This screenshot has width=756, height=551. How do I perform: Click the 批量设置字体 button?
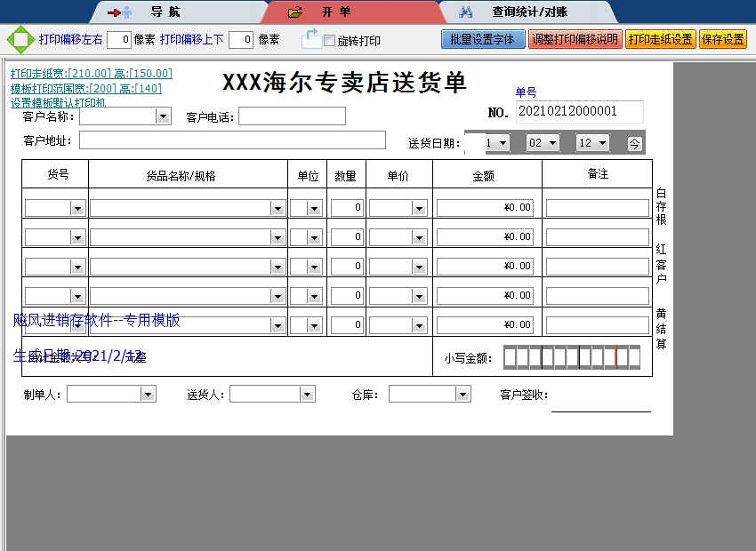482,40
